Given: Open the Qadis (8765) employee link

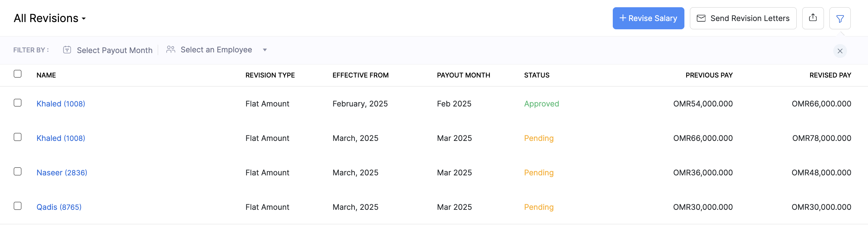Looking at the screenshot, I should (x=59, y=207).
